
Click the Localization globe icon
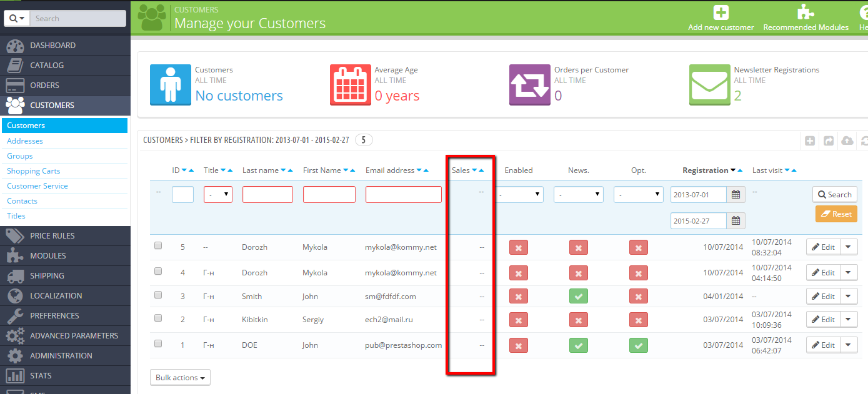point(15,296)
